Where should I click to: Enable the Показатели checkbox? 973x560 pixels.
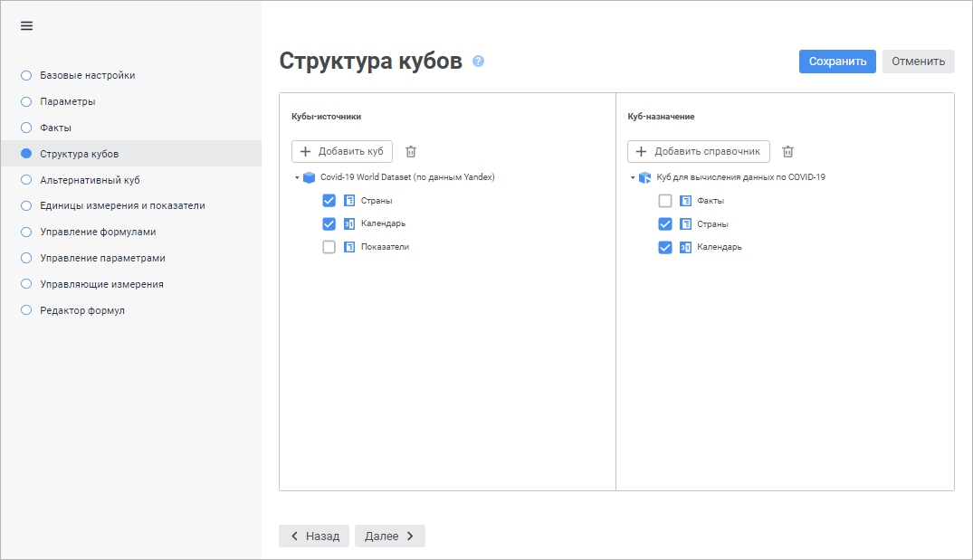329,247
